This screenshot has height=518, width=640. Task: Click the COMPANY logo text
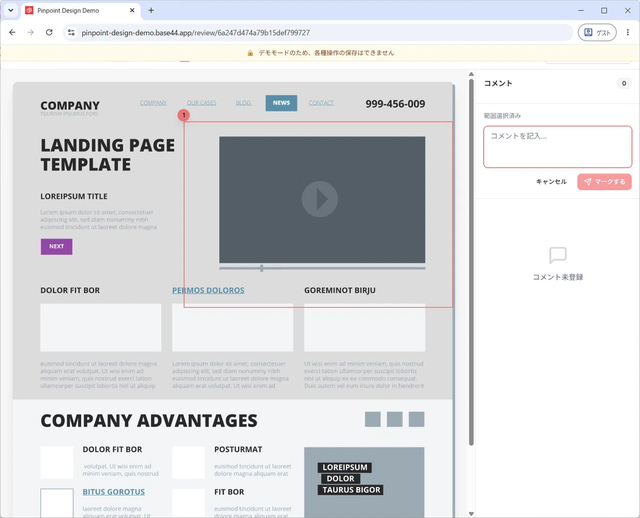tap(70, 106)
